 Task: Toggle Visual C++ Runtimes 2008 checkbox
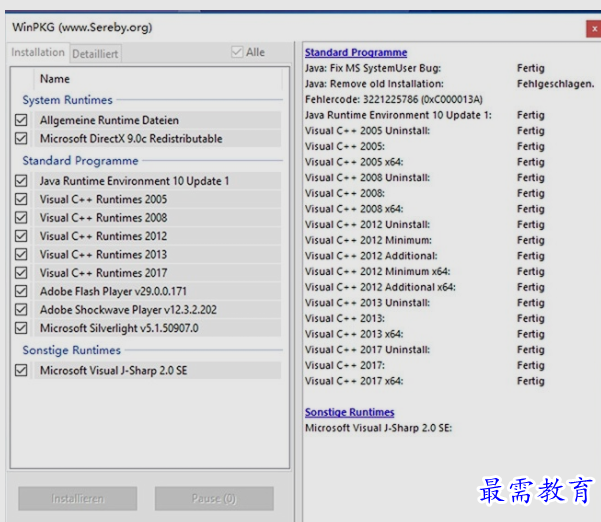tap(21, 217)
